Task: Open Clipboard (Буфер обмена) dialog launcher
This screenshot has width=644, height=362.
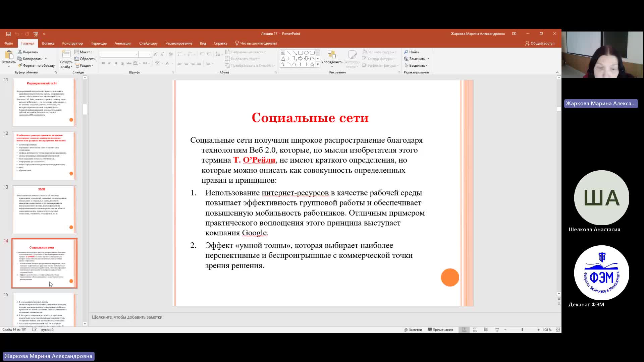Action: pos(56,72)
